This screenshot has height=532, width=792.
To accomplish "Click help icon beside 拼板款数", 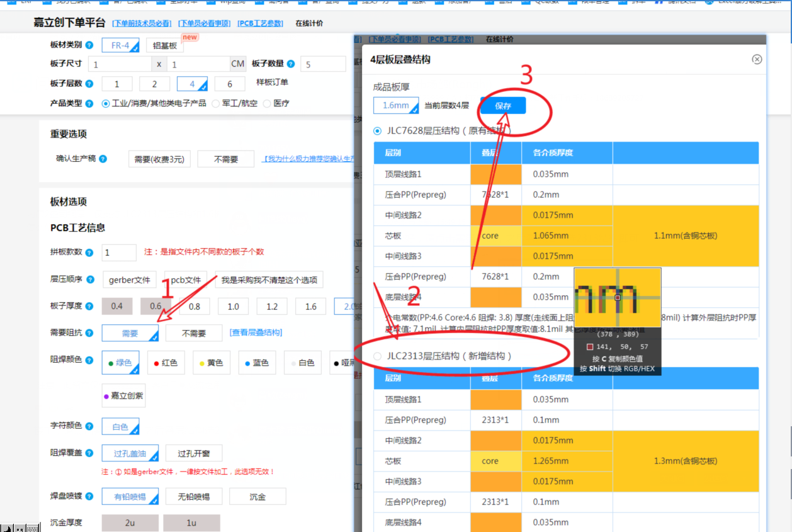I will [89, 252].
